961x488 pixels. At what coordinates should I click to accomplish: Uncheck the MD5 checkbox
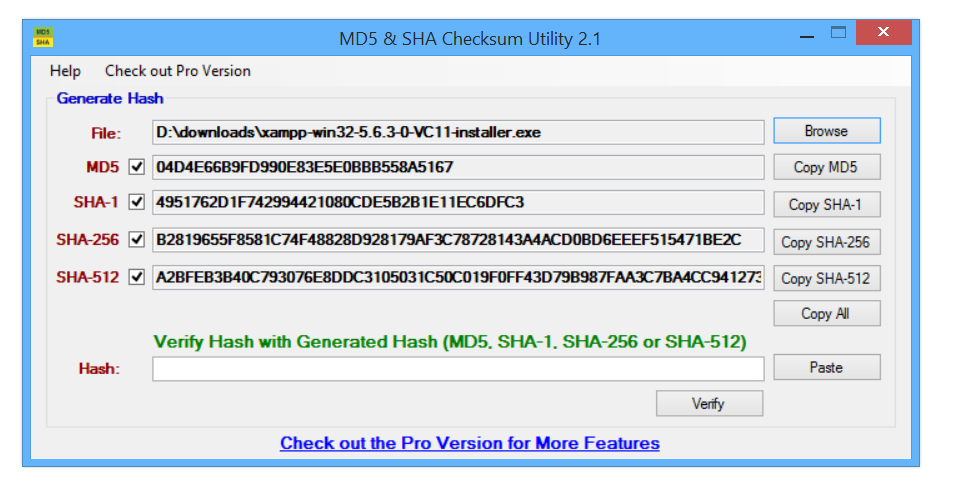pos(137,167)
